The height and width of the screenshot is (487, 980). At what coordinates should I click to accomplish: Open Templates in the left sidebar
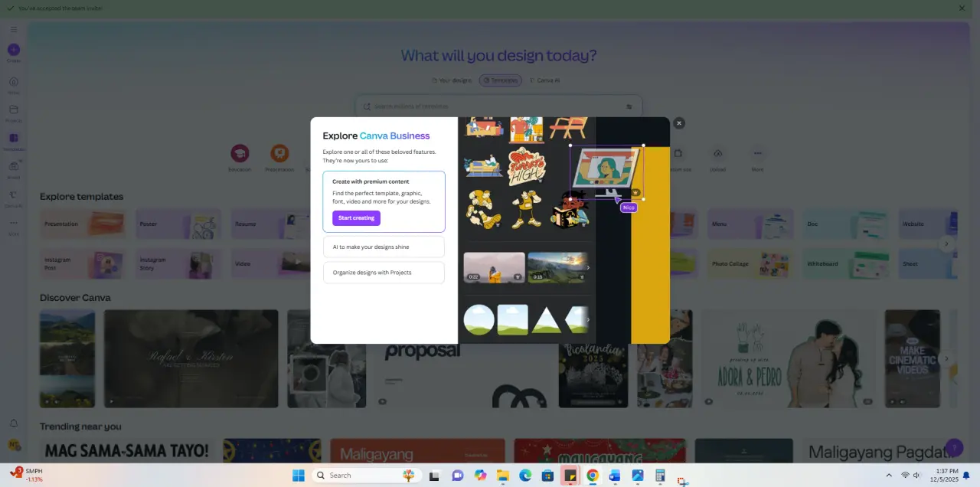(x=14, y=142)
